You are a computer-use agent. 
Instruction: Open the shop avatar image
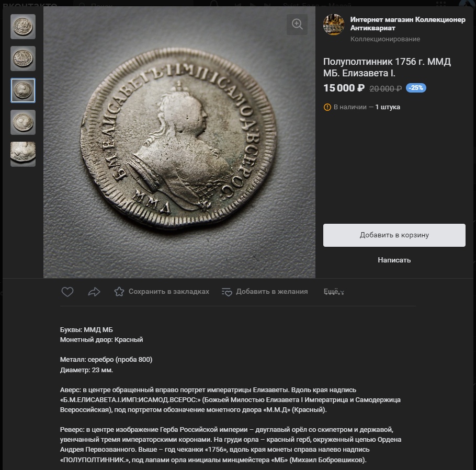[x=334, y=25]
